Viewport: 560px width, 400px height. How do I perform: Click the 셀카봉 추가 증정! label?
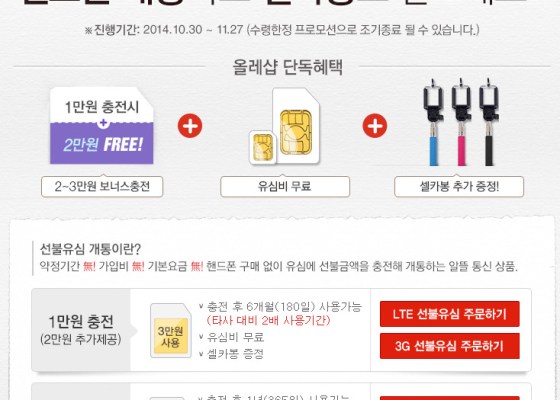pyautogui.click(x=459, y=186)
